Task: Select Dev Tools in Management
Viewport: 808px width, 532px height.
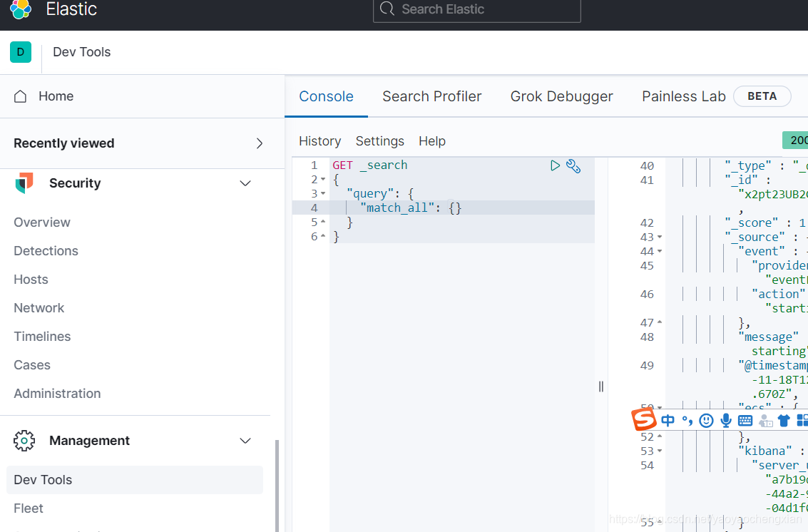Action: click(x=135, y=480)
